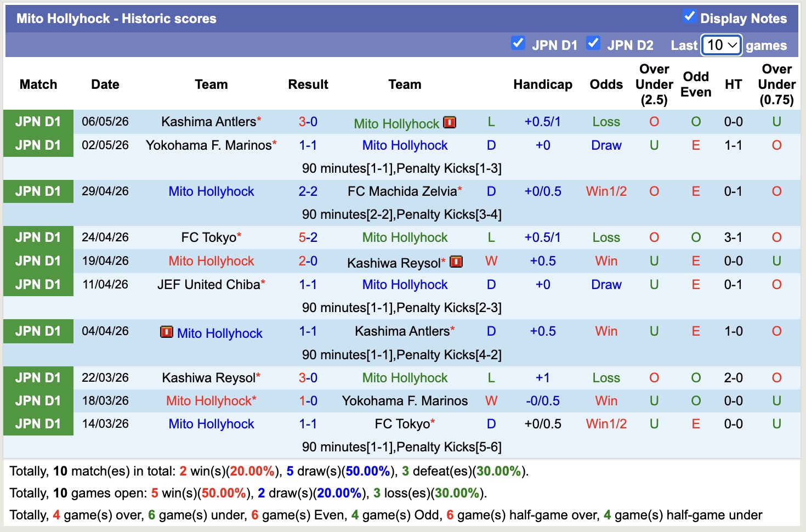
Task: Uncheck the JPN D2 league filter
Action: click(x=593, y=43)
